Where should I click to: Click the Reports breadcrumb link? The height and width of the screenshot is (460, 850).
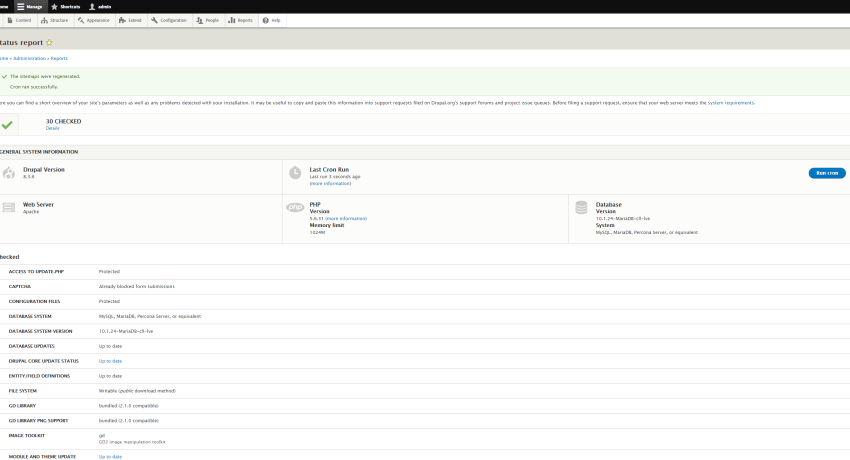[x=59, y=58]
